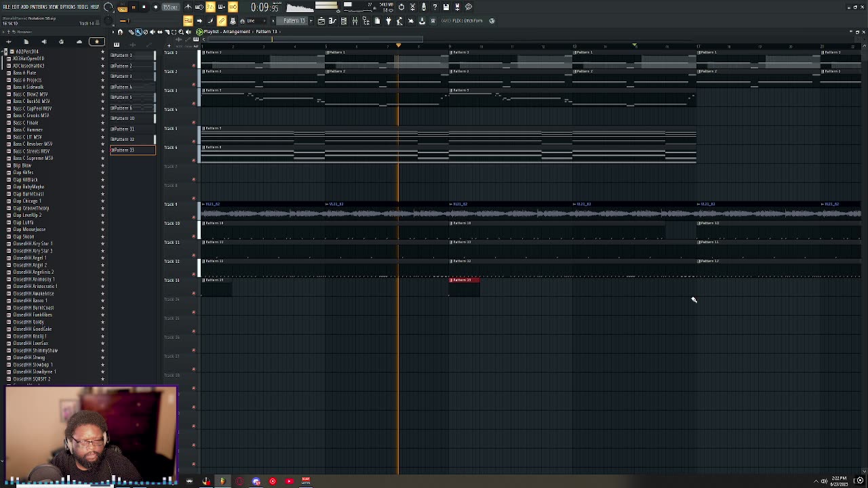Show piano notes view in picker panel
The height and width of the screenshot is (488, 868).
point(116,45)
